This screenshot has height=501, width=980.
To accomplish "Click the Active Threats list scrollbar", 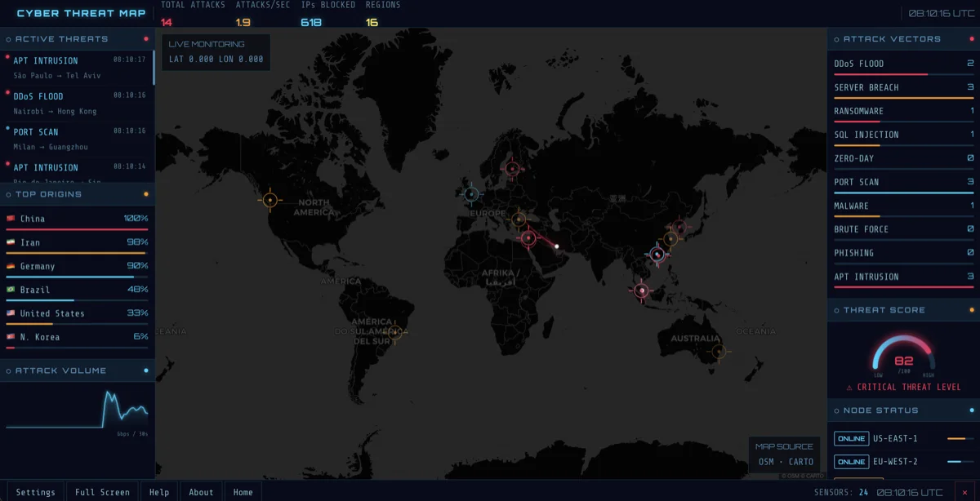I will tap(153, 68).
